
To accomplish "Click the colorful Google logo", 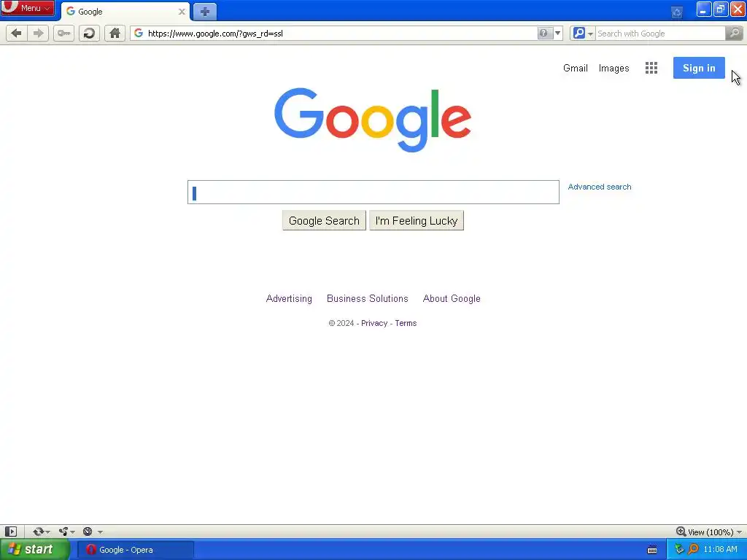I will pyautogui.click(x=373, y=120).
